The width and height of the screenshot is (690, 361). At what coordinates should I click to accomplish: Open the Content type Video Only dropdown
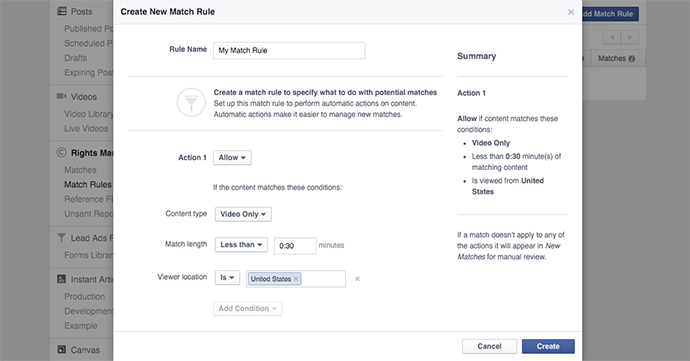tap(243, 214)
